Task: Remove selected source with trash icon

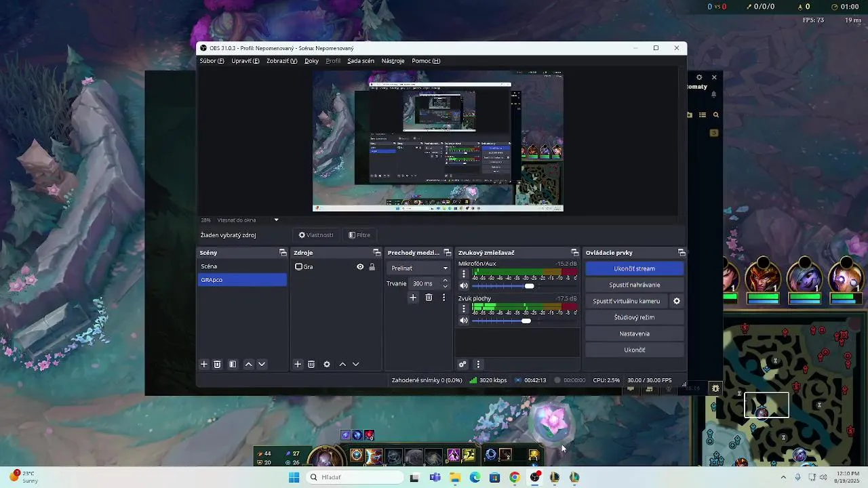Action: [x=311, y=364]
